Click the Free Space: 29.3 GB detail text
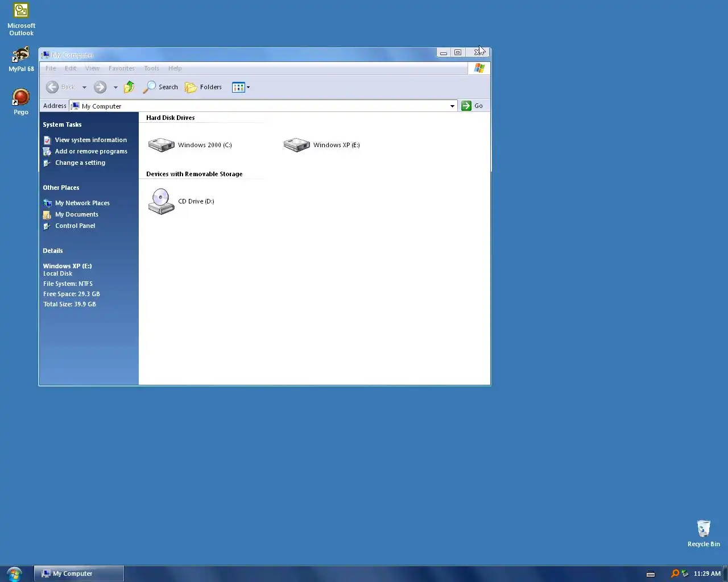This screenshot has width=728, height=582. [x=72, y=294]
